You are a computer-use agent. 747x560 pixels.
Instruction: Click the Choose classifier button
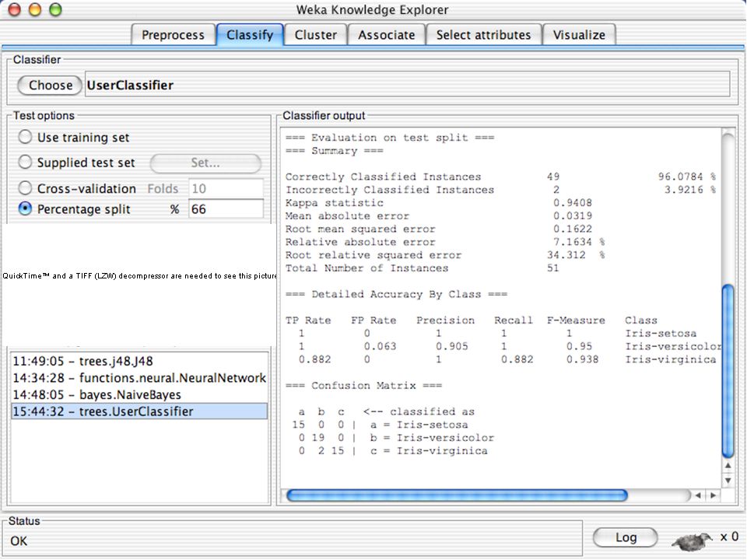click(50, 86)
